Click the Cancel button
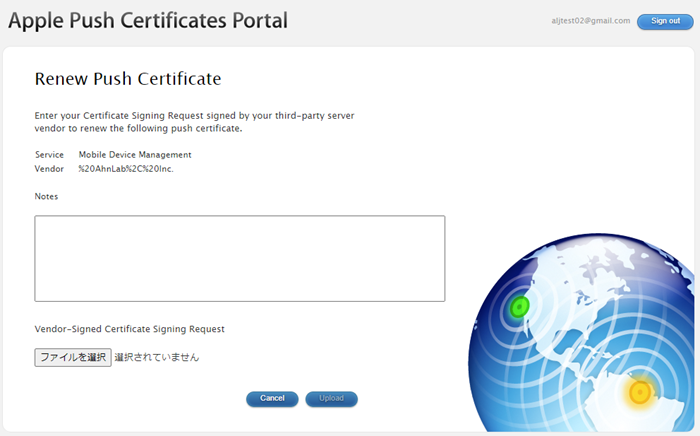This screenshot has width=700, height=436. click(272, 399)
